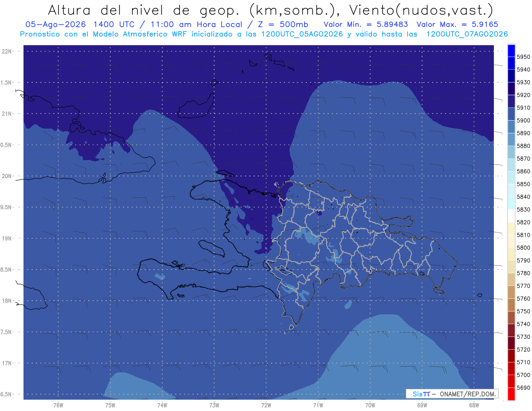Click the 71W longitude label

tap(318, 405)
